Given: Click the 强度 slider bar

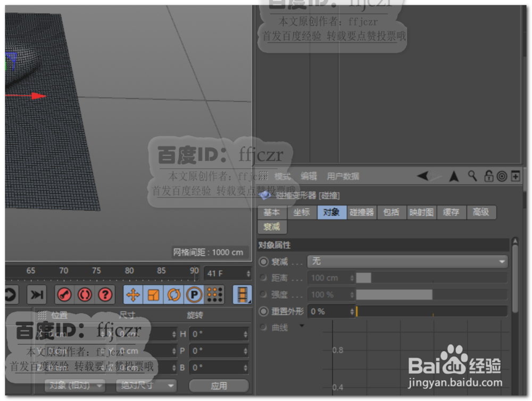Looking at the screenshot, I should coord(431,294).
